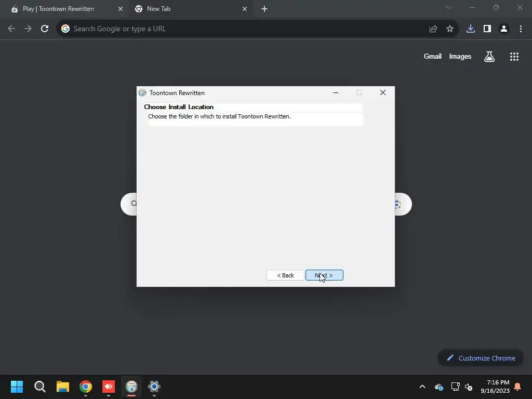Open the red app icon in taskbar
Viewport: 532px width, 399px height.
pyautogui.click(x=109, y=387)
